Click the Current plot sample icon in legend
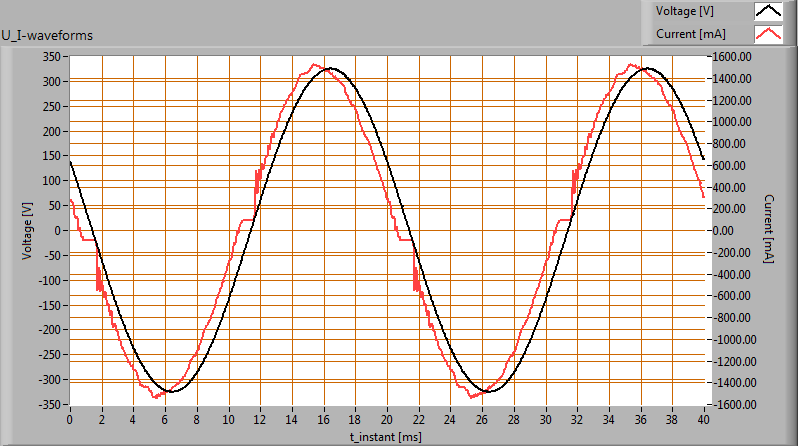Viewport: 798px width, 446px height. 767,34
